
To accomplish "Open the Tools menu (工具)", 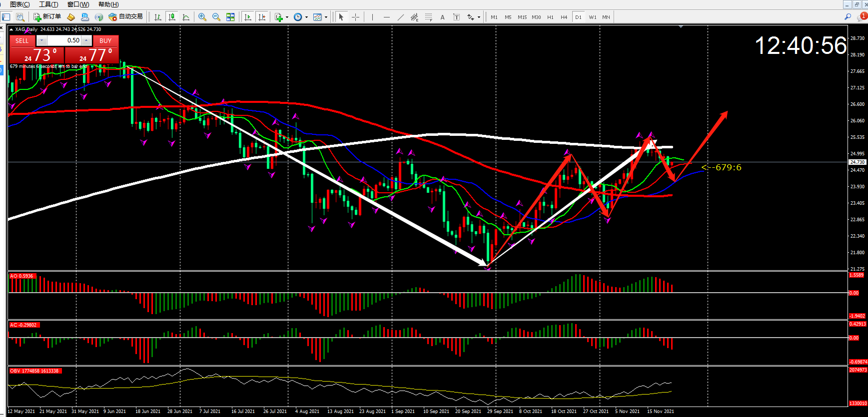I will (48, 4).
